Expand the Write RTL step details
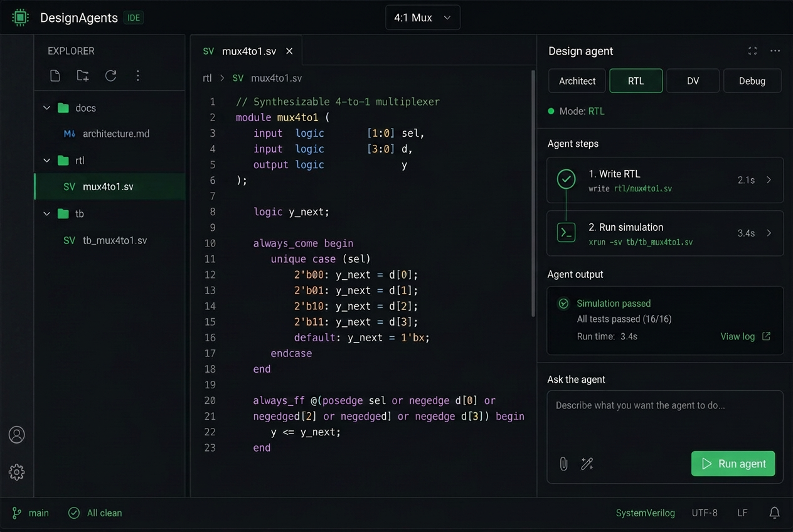Image resolution: width=793 pixels, height=532 pixels. 769,180
